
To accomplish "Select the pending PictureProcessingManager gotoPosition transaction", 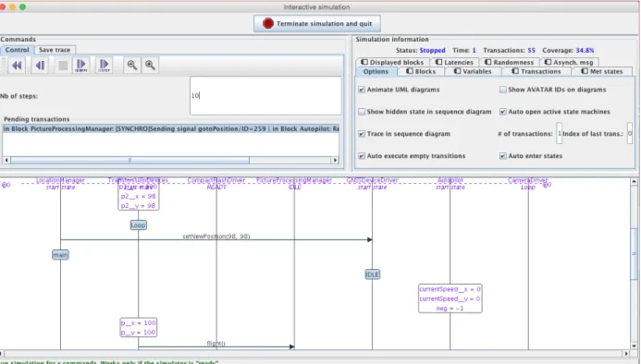I will pos(171,128).
